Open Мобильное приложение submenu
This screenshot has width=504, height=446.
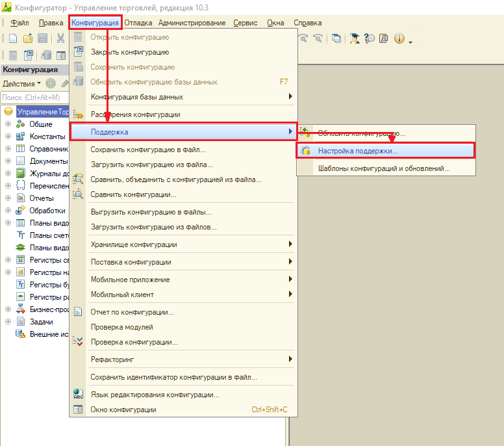coord(183,280)
